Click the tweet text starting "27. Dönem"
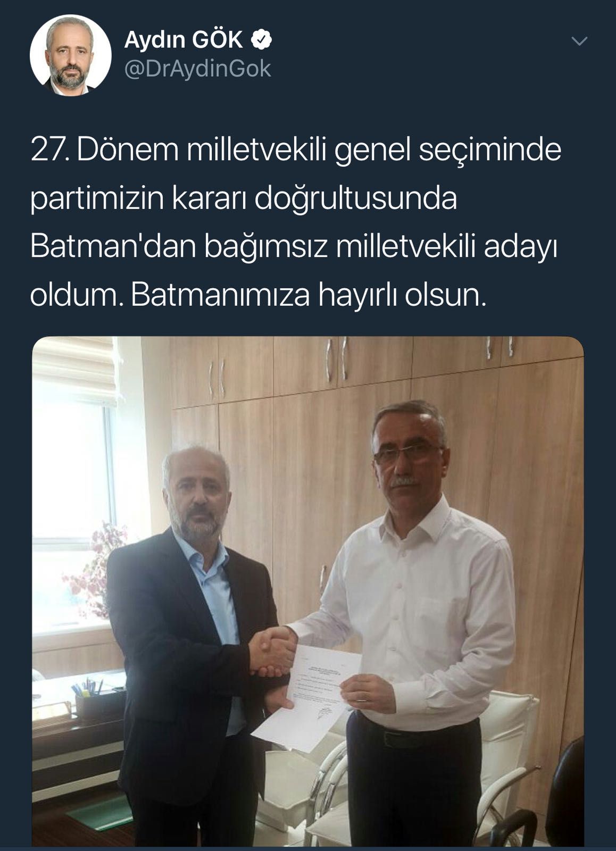The height and width of the screenshot is (851, 616). pyautogui.click(x=296, y=222)
